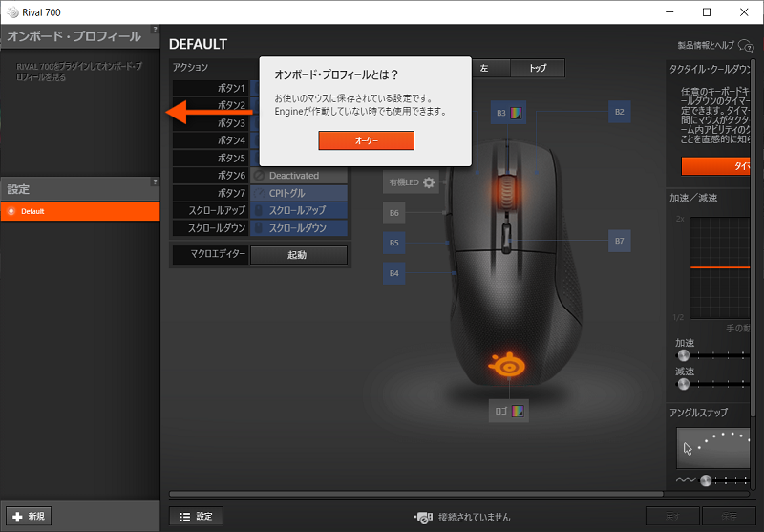This screenshot has height=532, width=764.
Task: Click ボタン3 row label
Action: point(210,123)
